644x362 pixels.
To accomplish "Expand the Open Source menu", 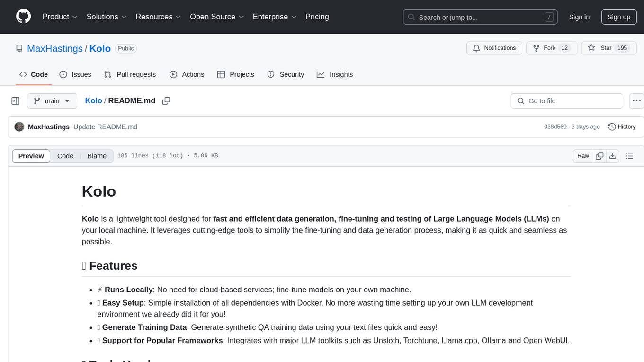I will coord(217,17).
